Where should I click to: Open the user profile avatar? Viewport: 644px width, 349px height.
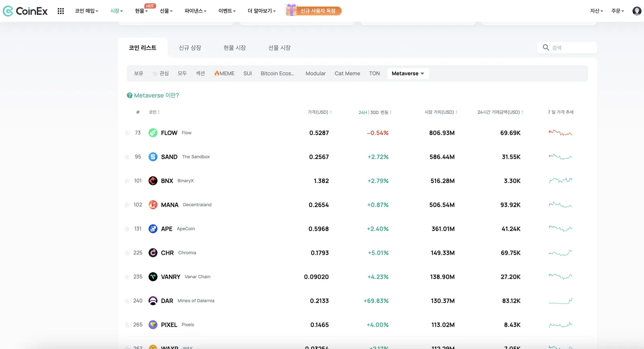[637, 11]
